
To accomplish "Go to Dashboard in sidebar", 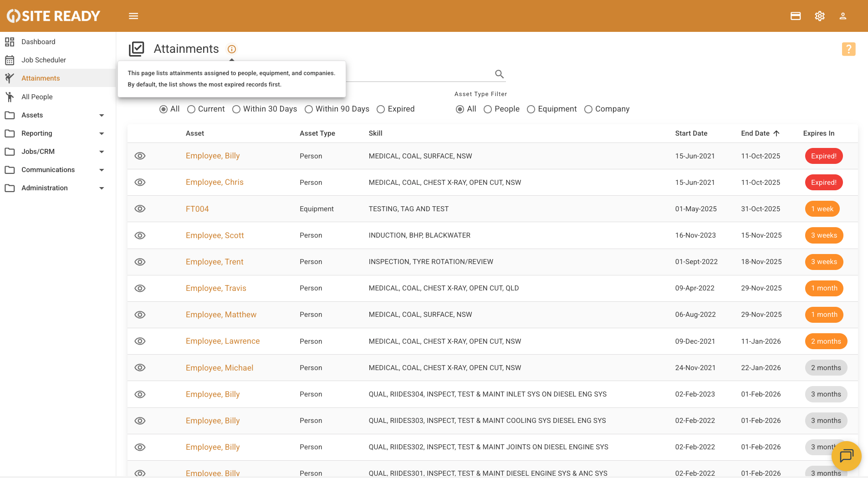I will 38,42.
